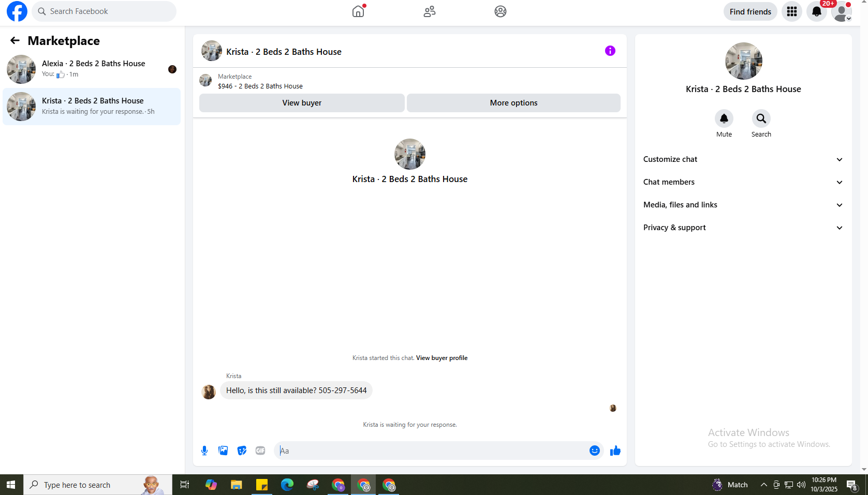Send a thumbs up like
This screenshot has width=868, height=495.
point(615,451)
